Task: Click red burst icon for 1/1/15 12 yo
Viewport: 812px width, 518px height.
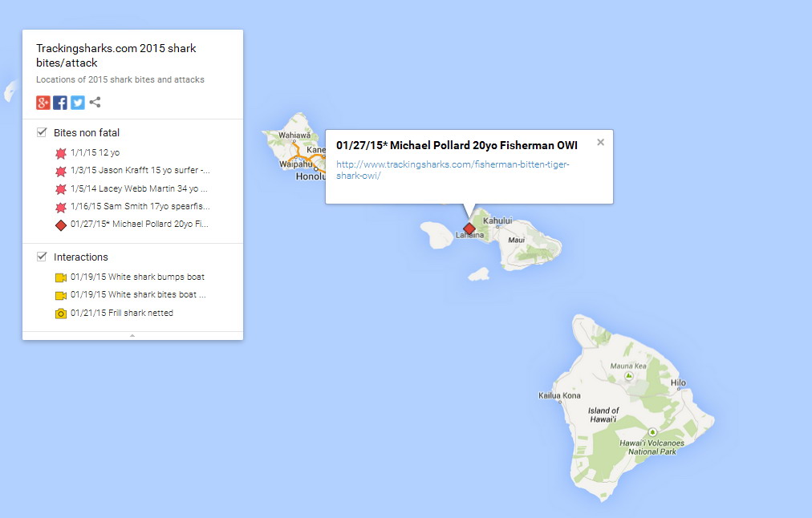Action: point(61,153)
